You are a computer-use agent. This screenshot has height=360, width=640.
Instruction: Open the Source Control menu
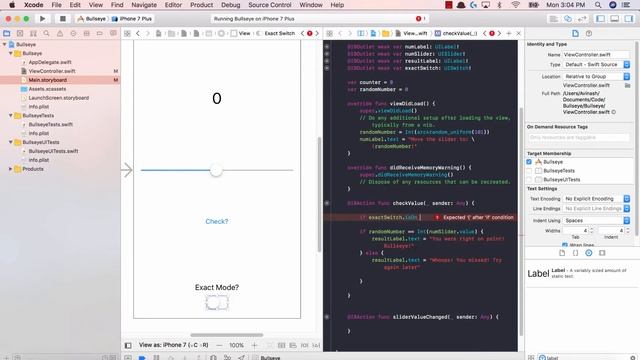coord(270,5)
